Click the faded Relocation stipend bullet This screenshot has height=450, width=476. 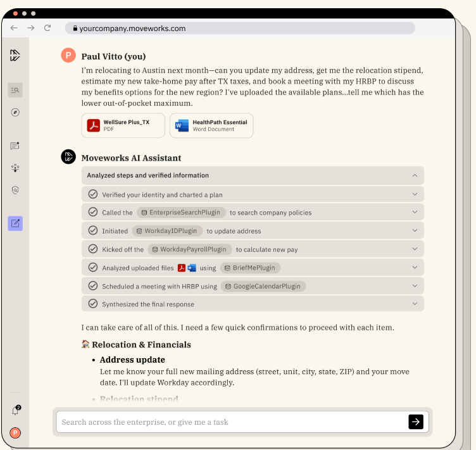click(x=139, y=398)
